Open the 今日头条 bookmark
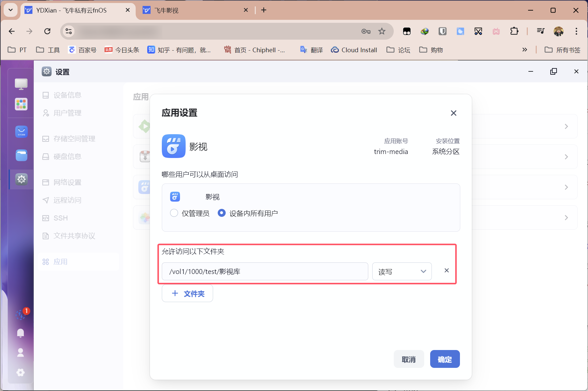Viewport: 588px width, 391px height. (x=122, y=50)
